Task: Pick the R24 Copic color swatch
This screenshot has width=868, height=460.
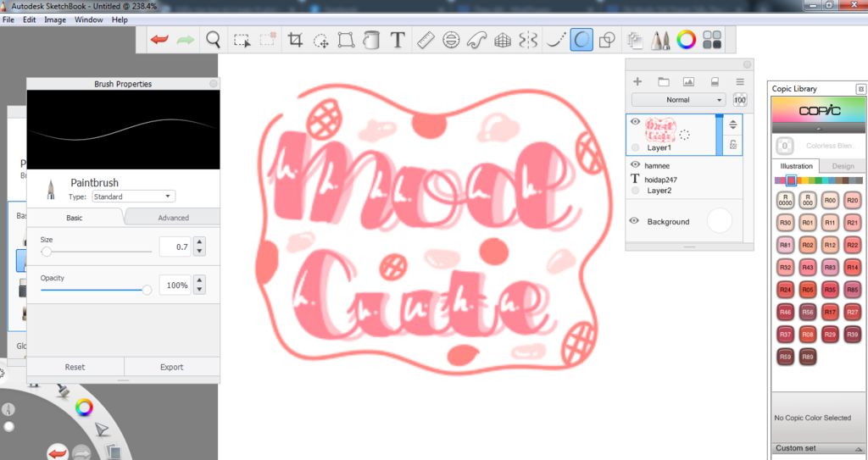Action: point(786,290)
